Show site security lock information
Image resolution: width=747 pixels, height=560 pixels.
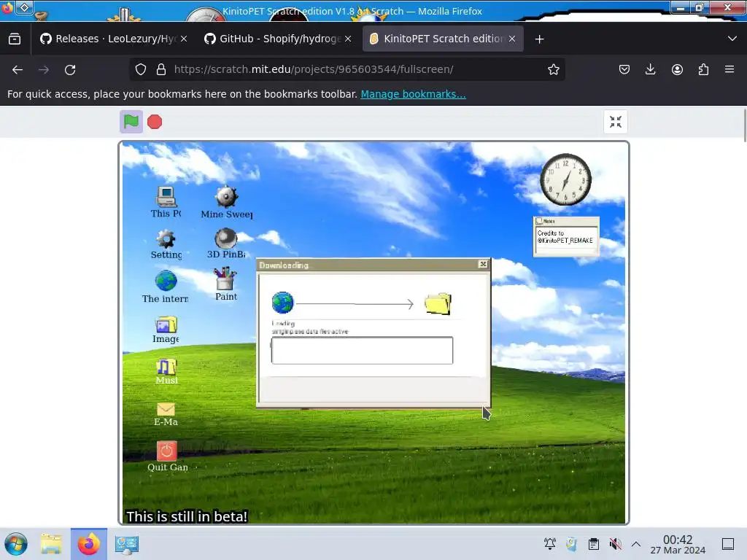(161, 69)
